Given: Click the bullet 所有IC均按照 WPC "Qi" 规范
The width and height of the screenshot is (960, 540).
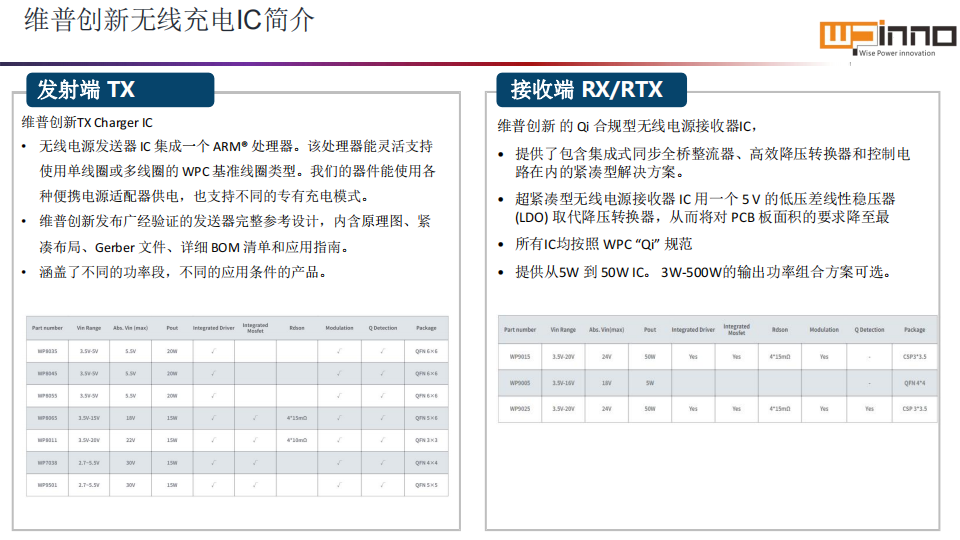Looking at the screenshot, I should [x=604, y=244].
